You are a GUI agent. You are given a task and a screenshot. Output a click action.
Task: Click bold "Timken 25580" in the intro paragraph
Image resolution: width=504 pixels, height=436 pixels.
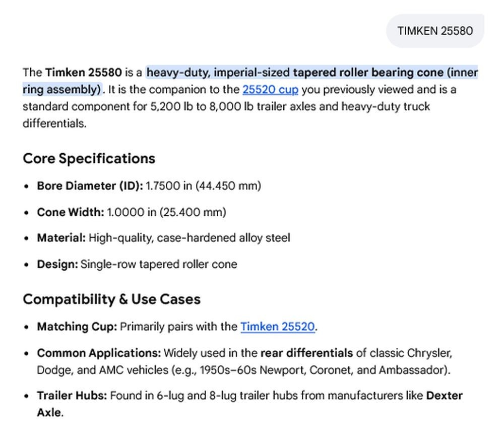point(83,73)
